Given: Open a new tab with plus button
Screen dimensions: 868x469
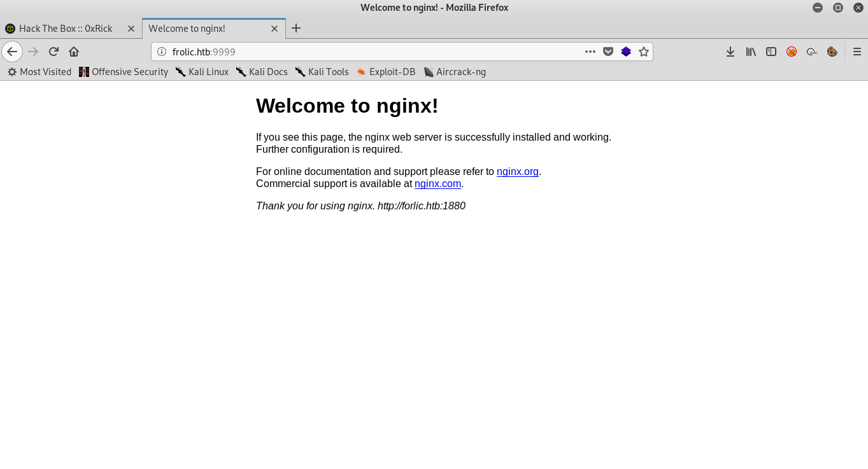Looking at the screenshot, I should [296, 28].
